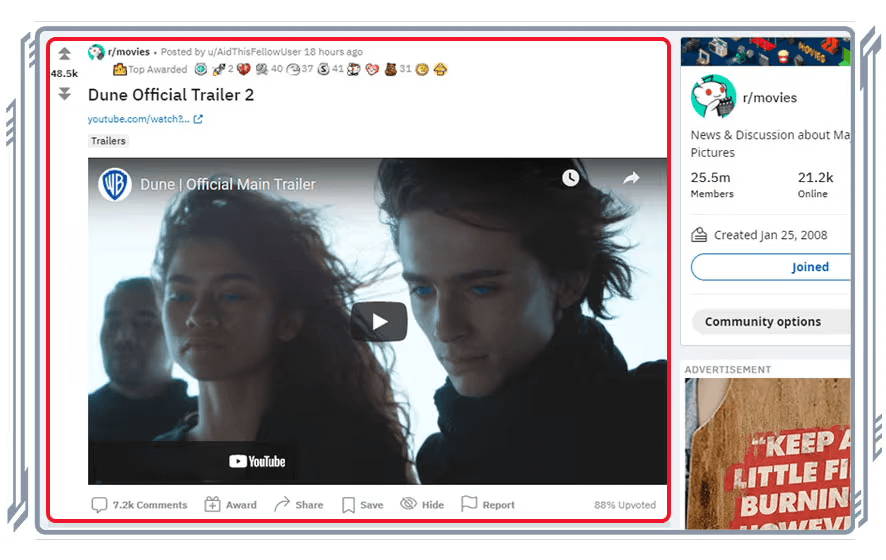
Task: Click the 48.5k vote score
Action: [64, 73]
